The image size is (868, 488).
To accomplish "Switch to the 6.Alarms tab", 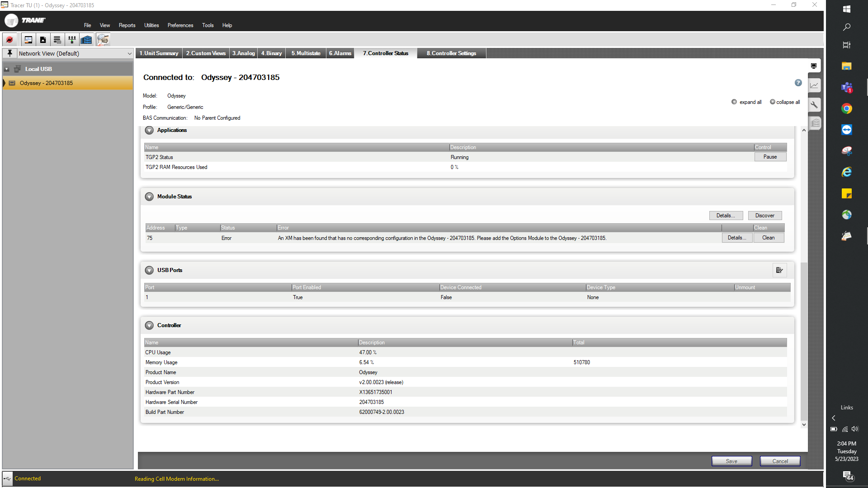I will [x=340, y=53].
